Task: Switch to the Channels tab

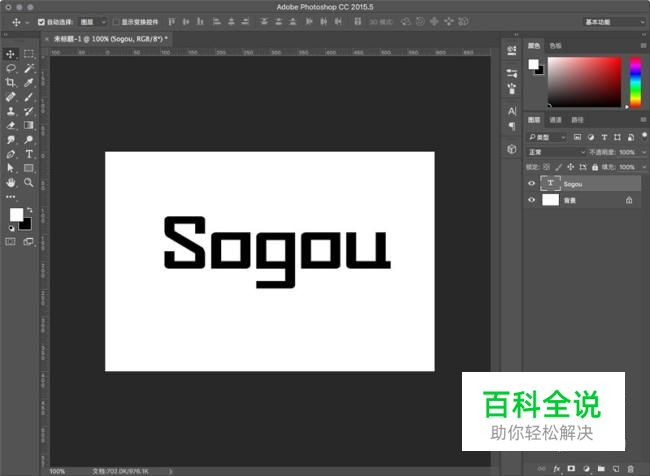Action: pyautogui.click(x=555, y=120)
